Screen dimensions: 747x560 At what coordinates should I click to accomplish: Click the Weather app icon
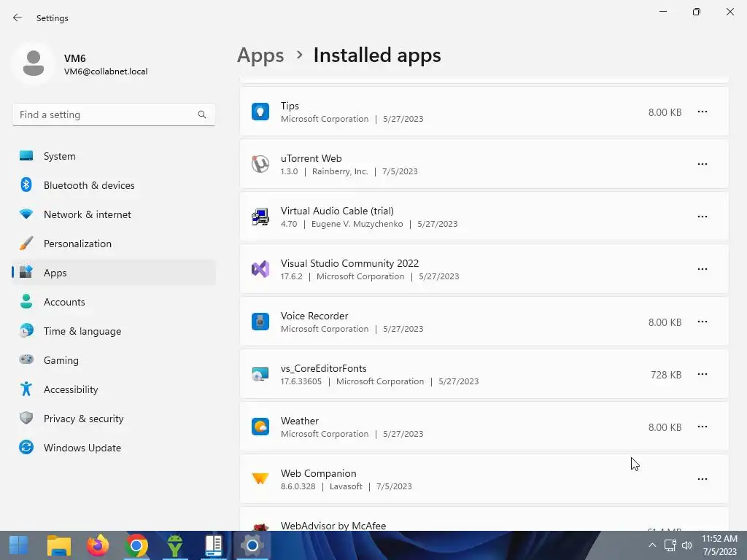pyautogui.click(x=260, y=427)
